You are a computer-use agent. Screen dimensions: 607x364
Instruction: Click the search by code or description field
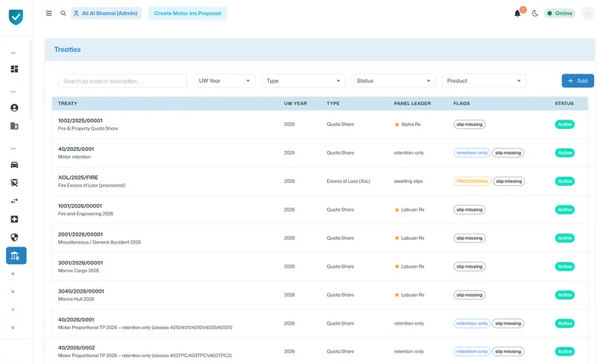(122, 81)
